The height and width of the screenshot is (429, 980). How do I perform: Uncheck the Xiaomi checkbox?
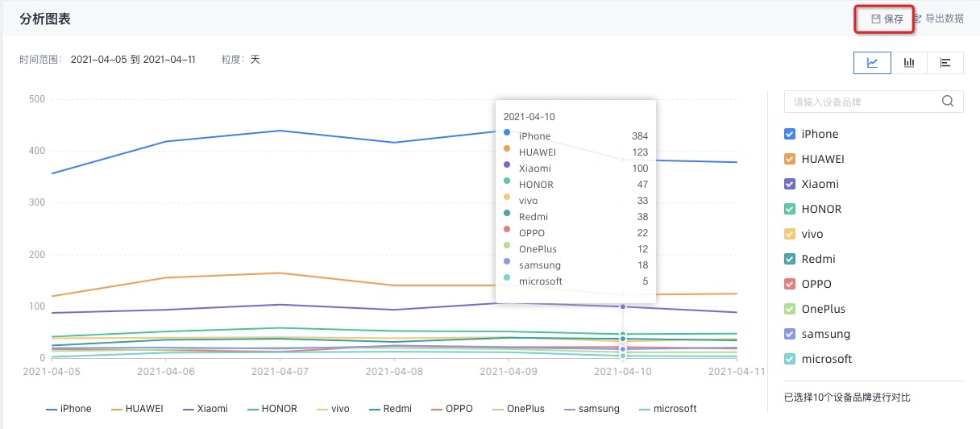pyautogui.click(x=790, y=184)
